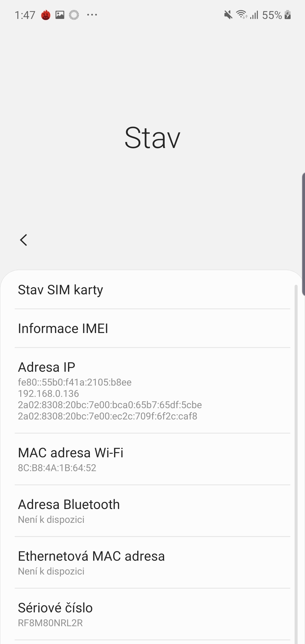Tap the Ethernetová MAC adresa entry
The width and height of the screenshot is (305, 644).
click(x=152, y=562)
